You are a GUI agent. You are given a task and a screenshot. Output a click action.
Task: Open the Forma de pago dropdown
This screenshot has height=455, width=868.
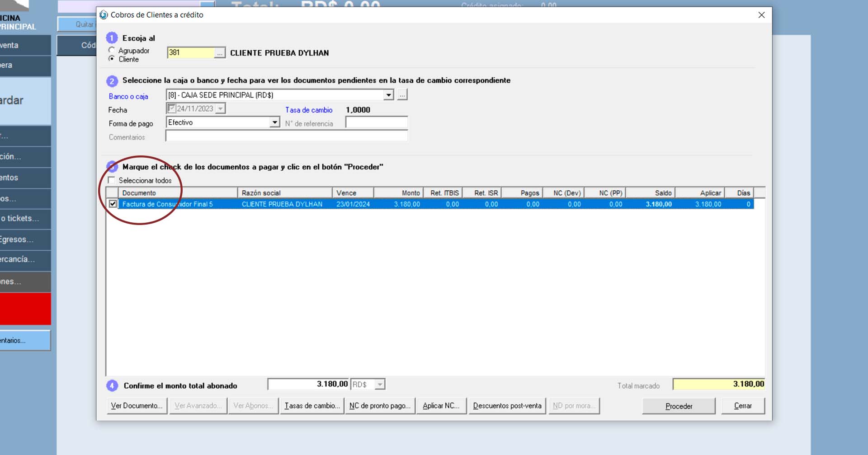pos(274,122)
